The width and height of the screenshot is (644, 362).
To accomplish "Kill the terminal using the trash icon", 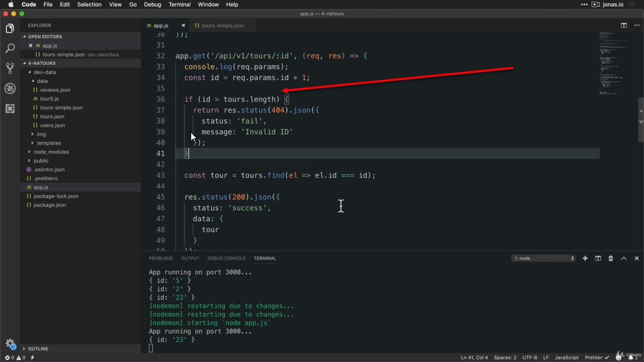I will pyautogui.click(x=610, y=258).
